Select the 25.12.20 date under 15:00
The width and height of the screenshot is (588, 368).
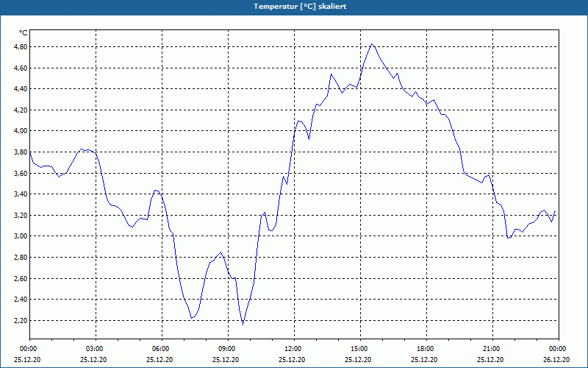tap(358, 359)
